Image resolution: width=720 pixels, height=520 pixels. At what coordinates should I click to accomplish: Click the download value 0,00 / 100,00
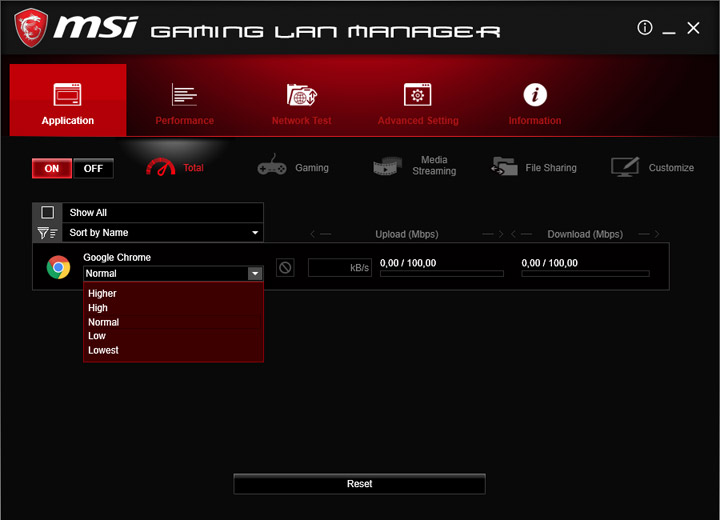pyautogui.click(x=550, y=263)
